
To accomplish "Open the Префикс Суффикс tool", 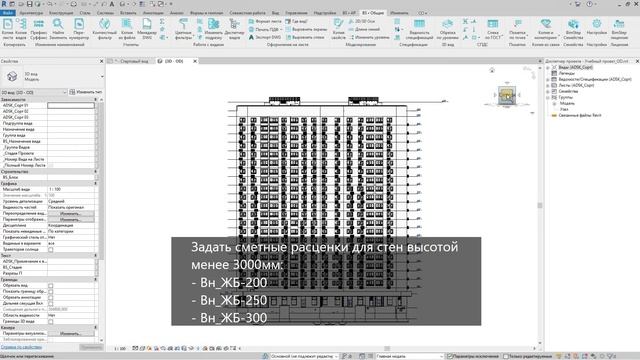I will click(x=39, y=29).
